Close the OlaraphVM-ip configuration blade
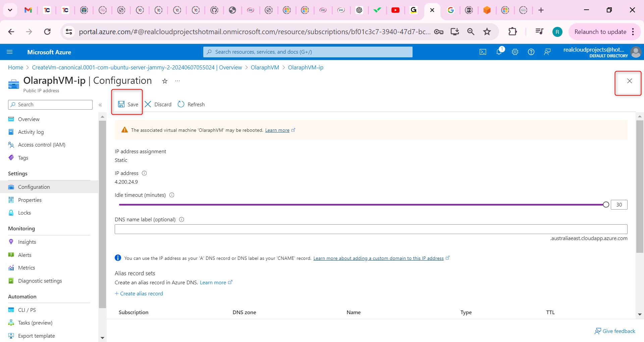The height and width of the screenshot is (342, 644). coord(629,81)
